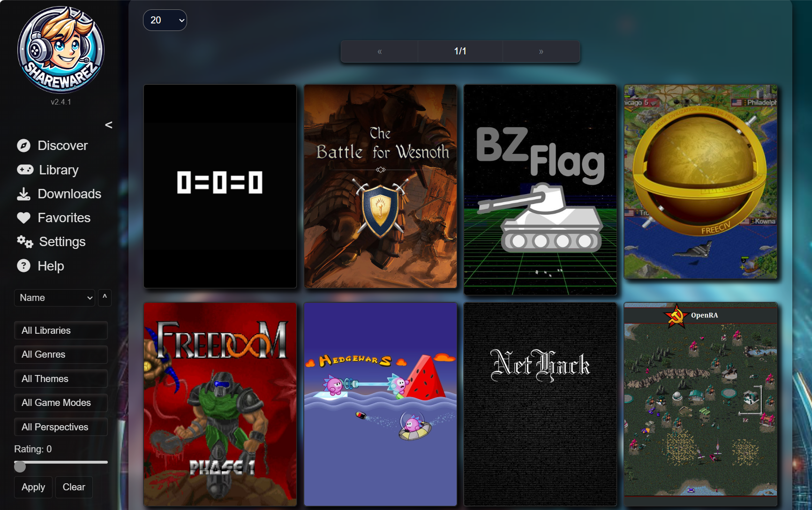Go to Library
Image resolution: width=812 pixels, height=510 pixels.
59,170
